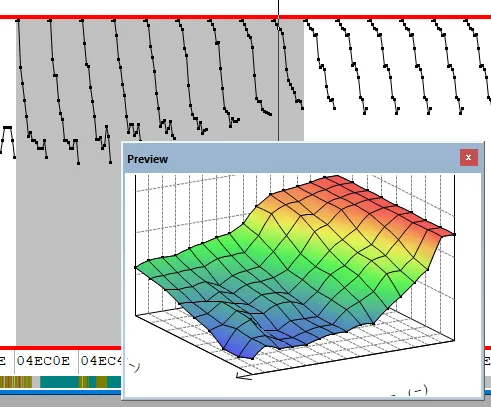Click the curved arrow mark at the preview's lower left
The image size is (491, 407).
(x=134, y=366)
